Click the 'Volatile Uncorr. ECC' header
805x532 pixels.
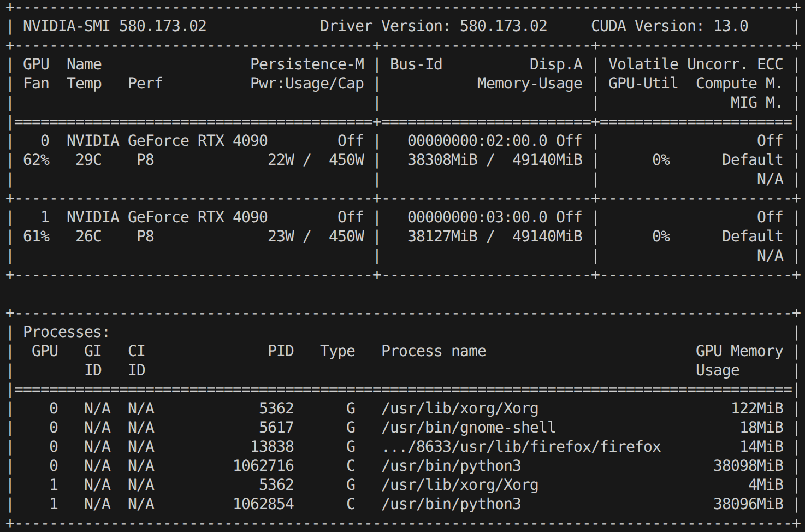[x=696, y=64]
